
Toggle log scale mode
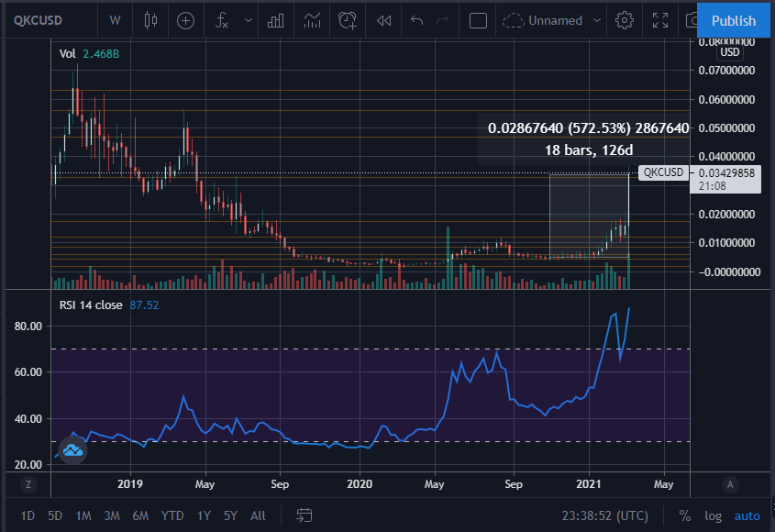coord(713,515)
